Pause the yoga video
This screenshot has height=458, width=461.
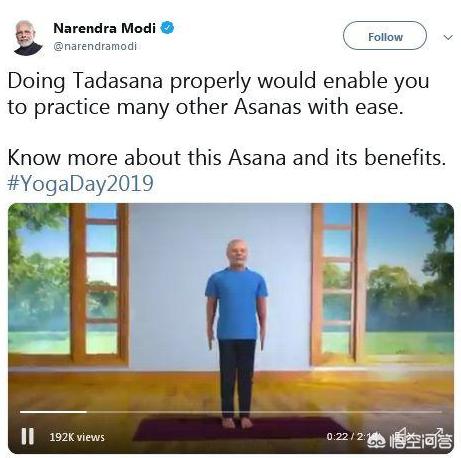point(27,436)
